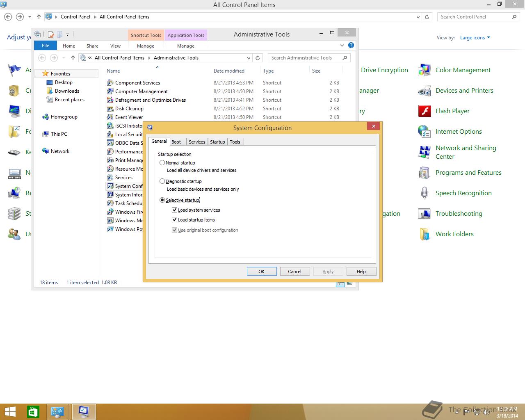Viewport: 525px width, 420px height.
Task: Select This PC in navigation pane
Action: (x=59, y=134)
